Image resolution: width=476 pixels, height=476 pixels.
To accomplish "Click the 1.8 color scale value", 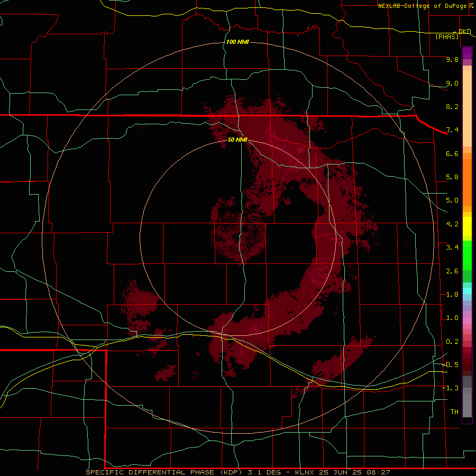I will pos(452,295).
